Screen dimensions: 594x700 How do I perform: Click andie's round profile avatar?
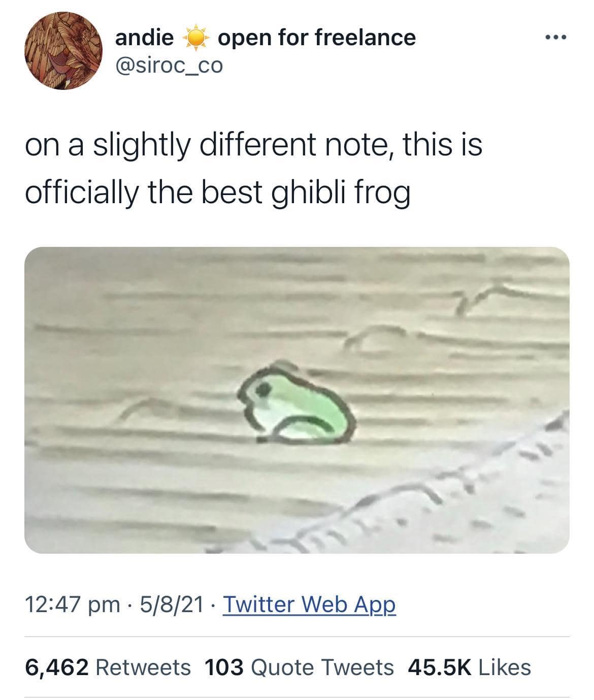[63, 51]
